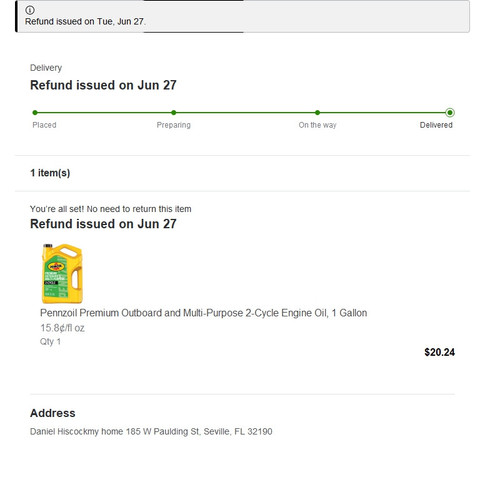Click the info icon in refund banner
500x479 pixels.
click(30, 10)
